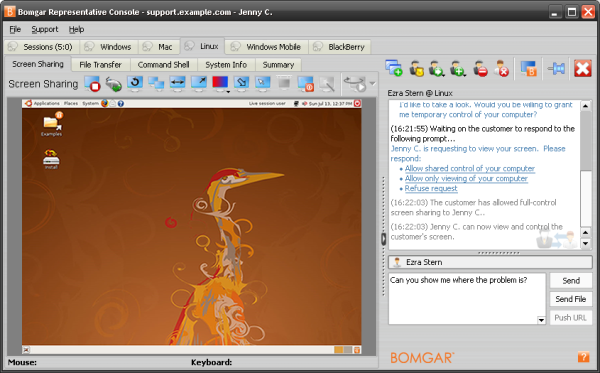Click the diagonal-arrow screen icon

point(199,83)
